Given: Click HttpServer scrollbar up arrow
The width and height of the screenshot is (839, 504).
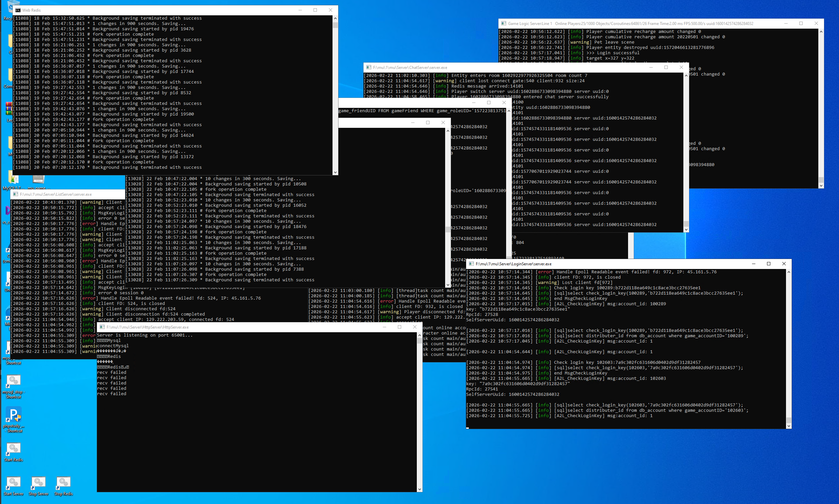Looking at the screenshot, I should [x=419, y=335].
